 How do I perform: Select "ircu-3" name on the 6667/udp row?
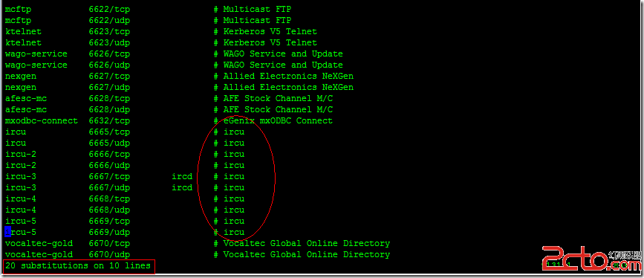tap(21, 187)
